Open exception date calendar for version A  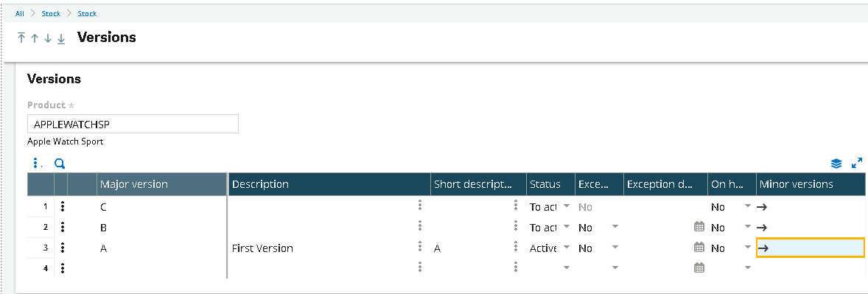699,248
